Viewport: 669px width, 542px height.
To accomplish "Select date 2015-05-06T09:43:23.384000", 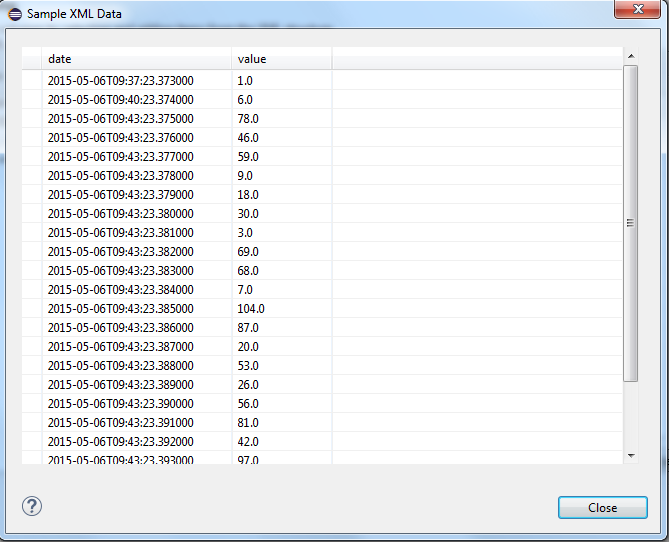I will click(x=121, y=290).
